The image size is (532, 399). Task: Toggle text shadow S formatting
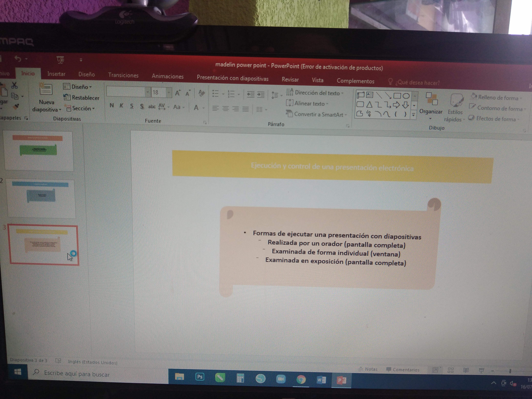coord(142,106)
